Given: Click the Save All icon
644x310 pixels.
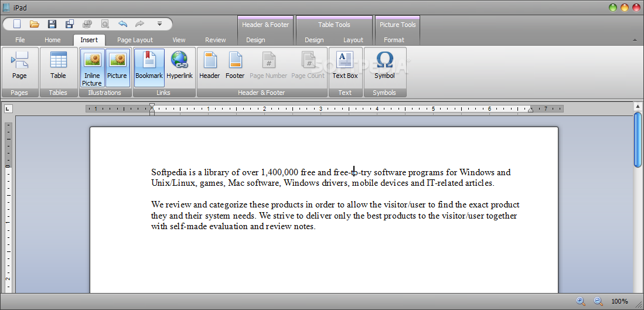Looking at the screenshot, I should (x=69, y=24).
